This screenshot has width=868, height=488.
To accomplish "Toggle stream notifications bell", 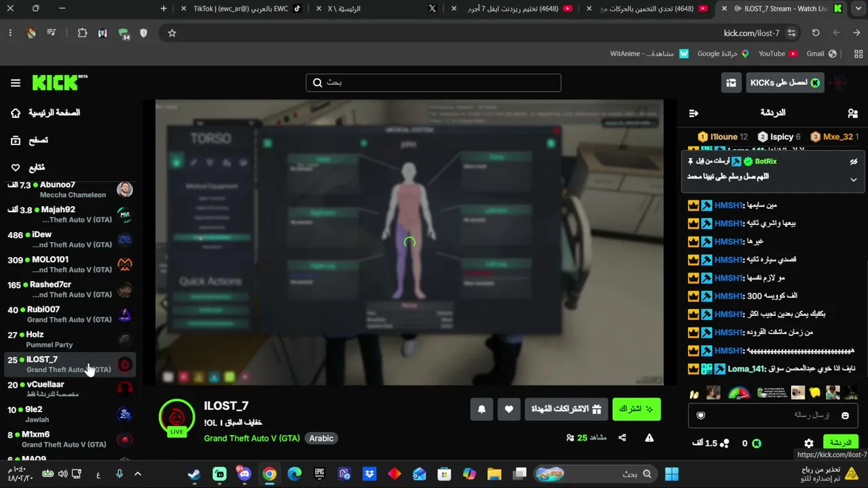I will [481, 409].
